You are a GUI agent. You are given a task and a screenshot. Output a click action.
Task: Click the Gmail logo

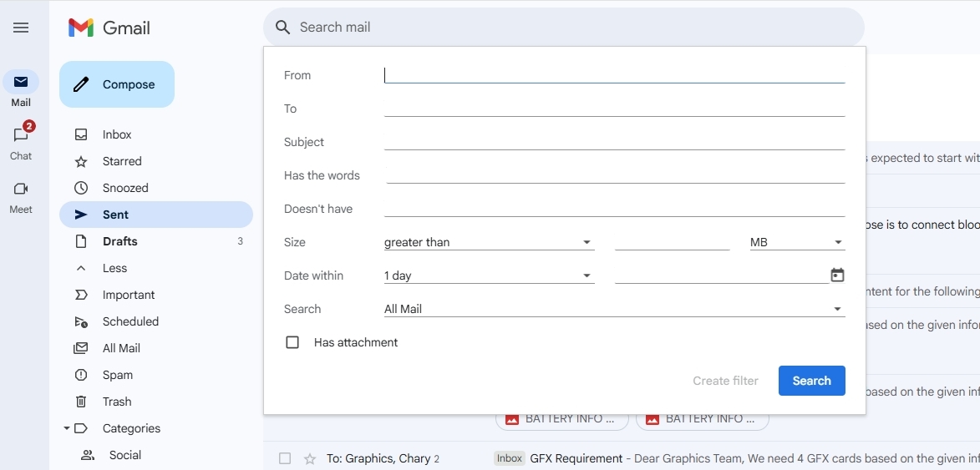point(109,28)
